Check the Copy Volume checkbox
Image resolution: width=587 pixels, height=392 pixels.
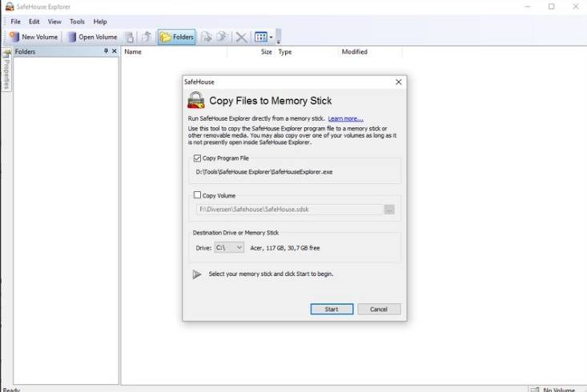[197, 195]
